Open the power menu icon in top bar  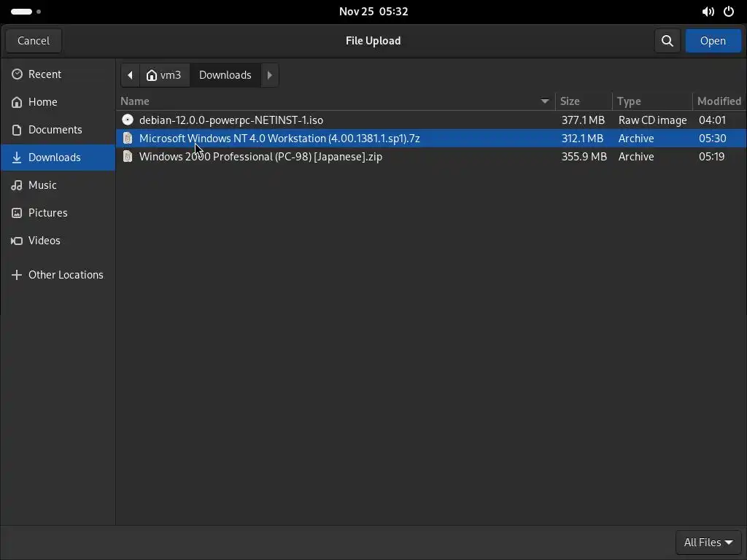[729, 12]
